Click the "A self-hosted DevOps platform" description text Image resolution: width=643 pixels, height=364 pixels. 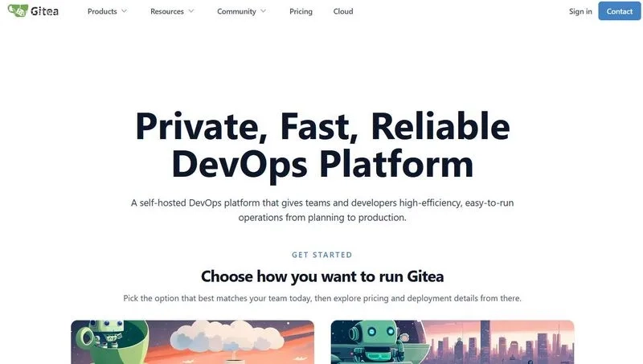(x=322, y=210)
